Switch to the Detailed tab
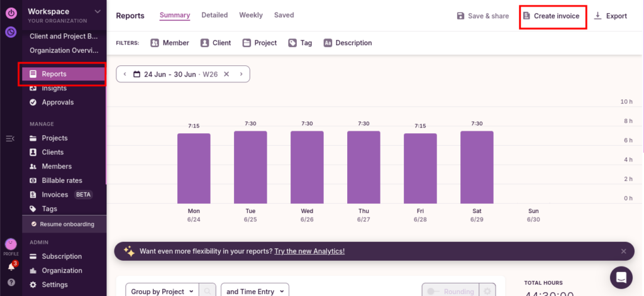The height and width of the screenshot is (296, 644). point(214,15)
